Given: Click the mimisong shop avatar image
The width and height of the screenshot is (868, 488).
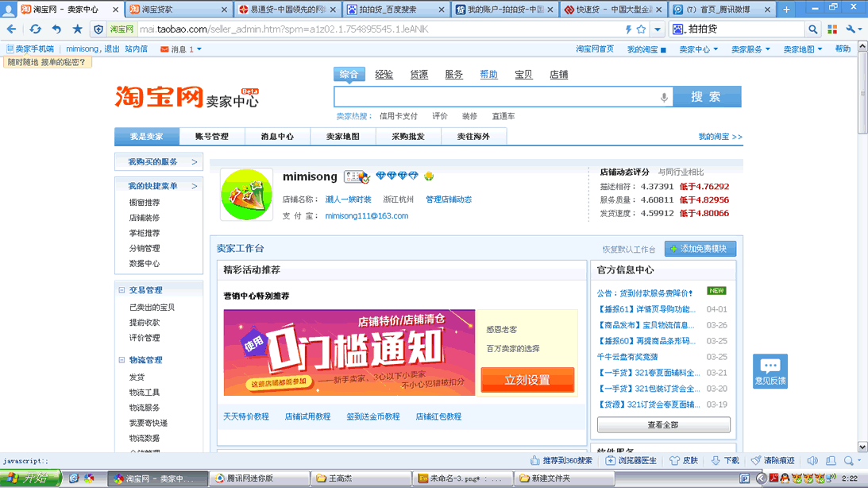Looking at the screenshot, I should [246, 195].
